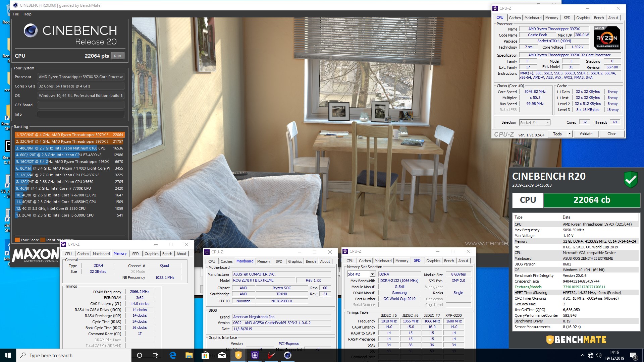Switch to Memory tab in CPU-Z Mainboard window

click(264, 261)
